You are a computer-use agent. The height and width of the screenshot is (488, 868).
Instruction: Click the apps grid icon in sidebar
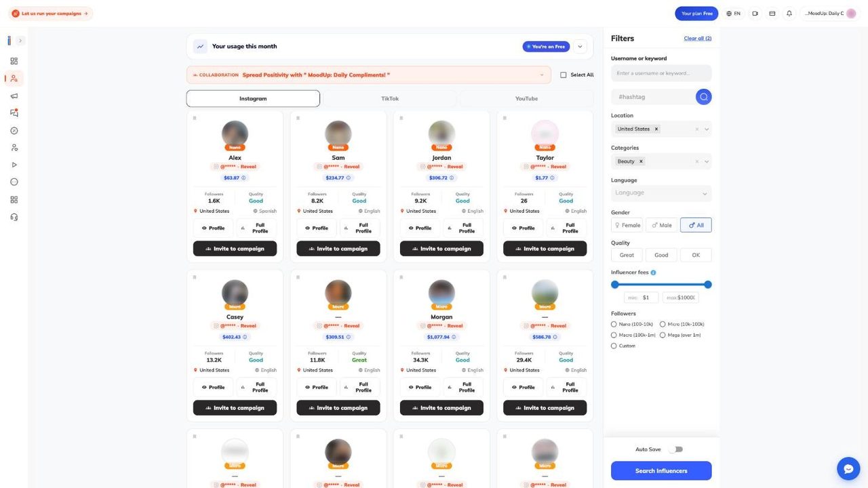(14, 199)
